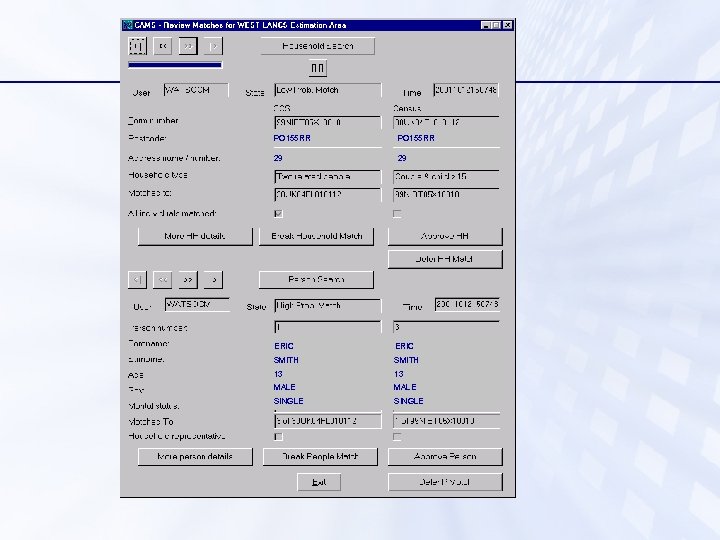
Task: Click Census forename 'ERIC'
Action: pos(405,346)
